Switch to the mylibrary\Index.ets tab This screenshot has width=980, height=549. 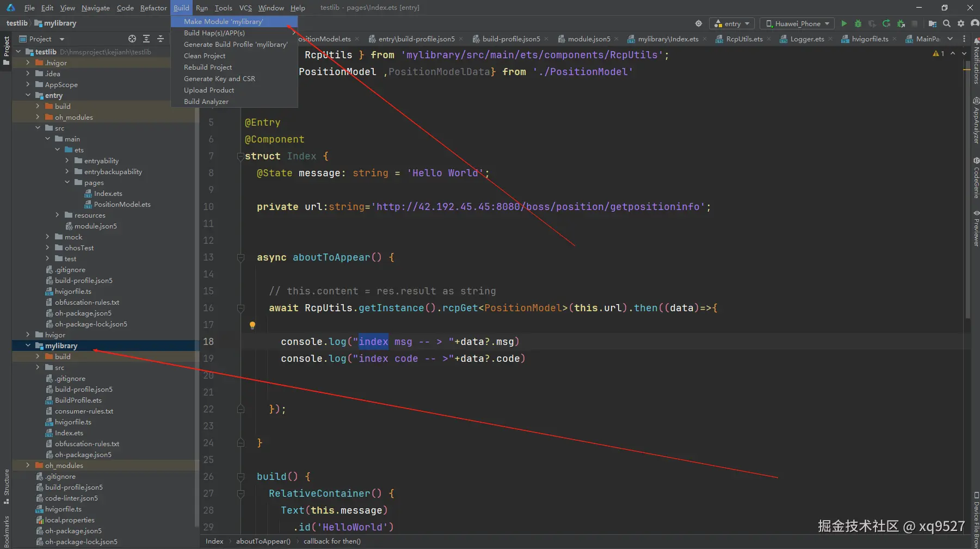point(668,39)
